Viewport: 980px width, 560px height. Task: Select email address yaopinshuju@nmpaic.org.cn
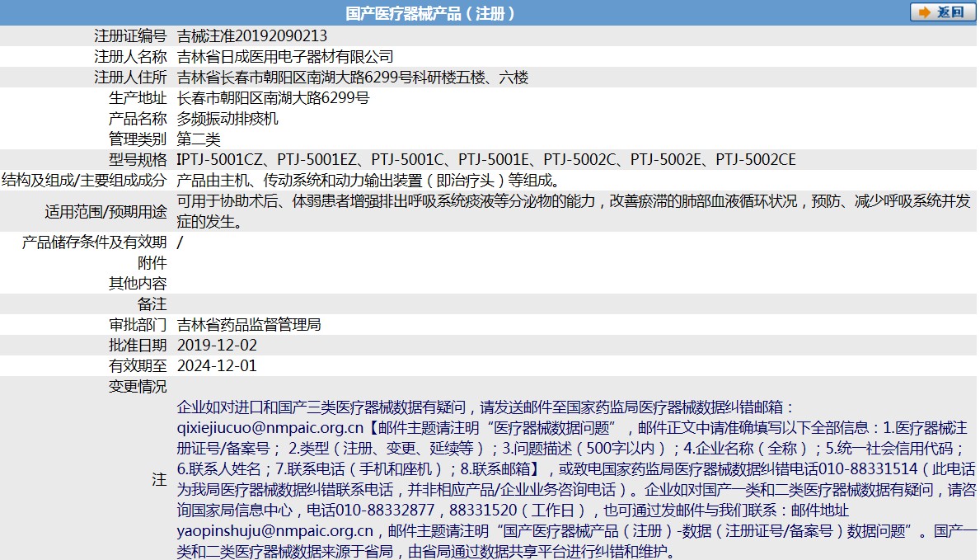click(275, 531)
